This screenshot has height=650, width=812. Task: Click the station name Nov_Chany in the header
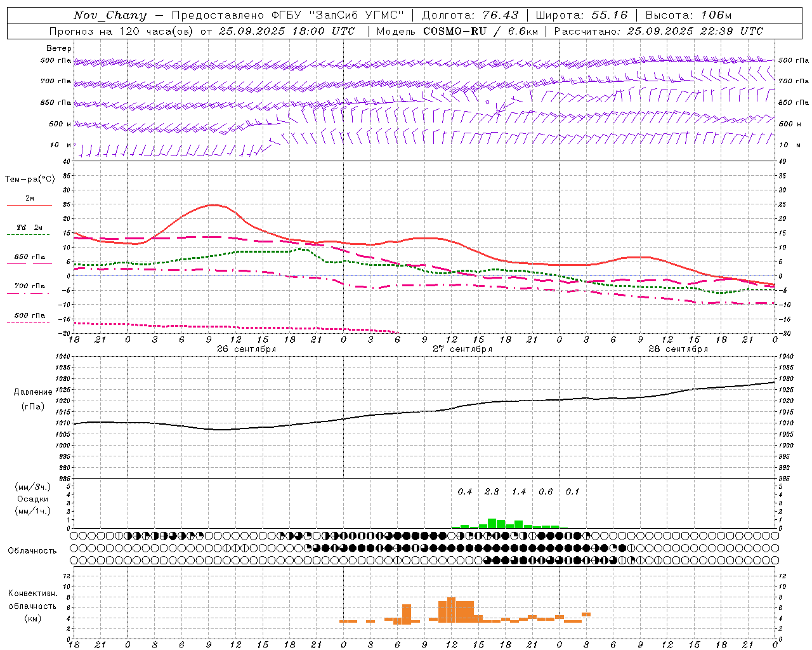click(x=110, y=15)
